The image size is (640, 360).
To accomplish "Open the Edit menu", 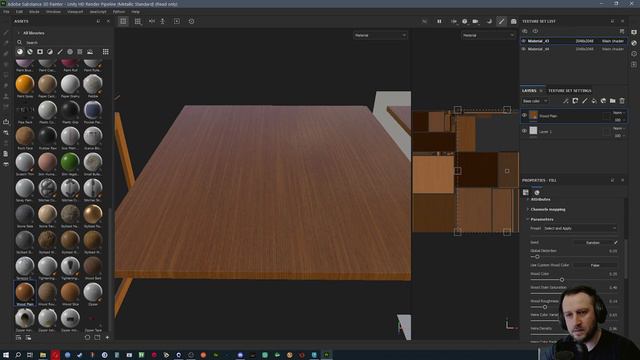I will (x=19, y=12).
